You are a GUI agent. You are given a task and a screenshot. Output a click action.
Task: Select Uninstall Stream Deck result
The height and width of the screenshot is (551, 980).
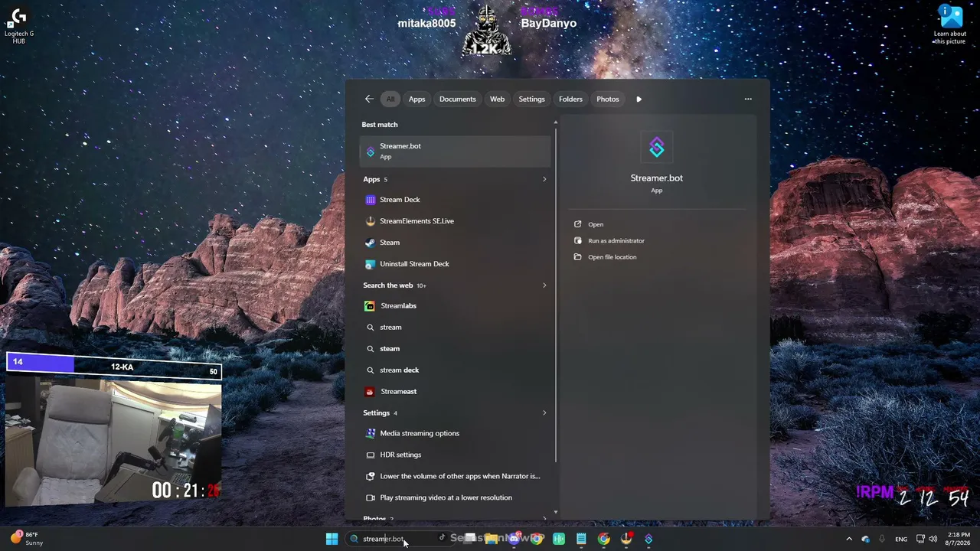click(x=455, y=264)
